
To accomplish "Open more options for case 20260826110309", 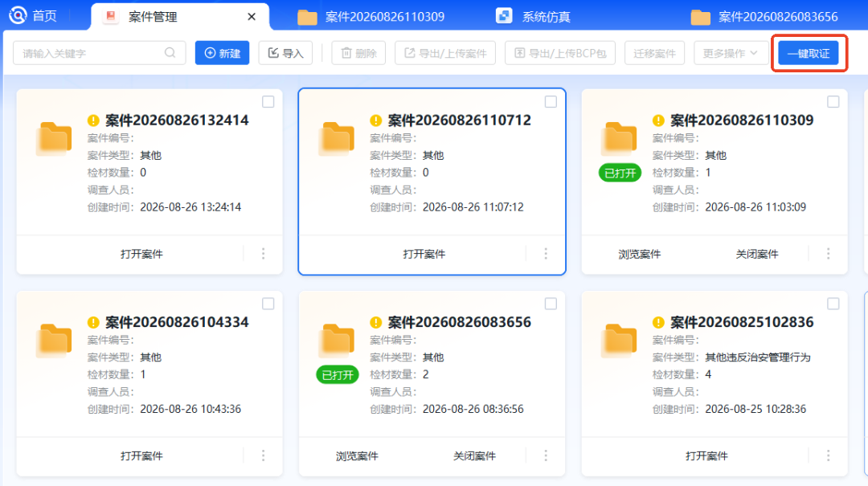I will [828, 254].
